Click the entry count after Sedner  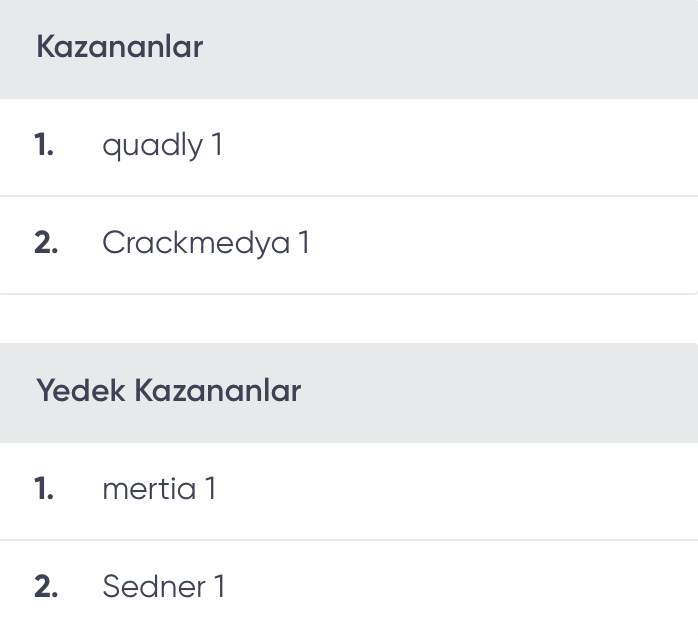pyautogui.click(x=219, y=586)
